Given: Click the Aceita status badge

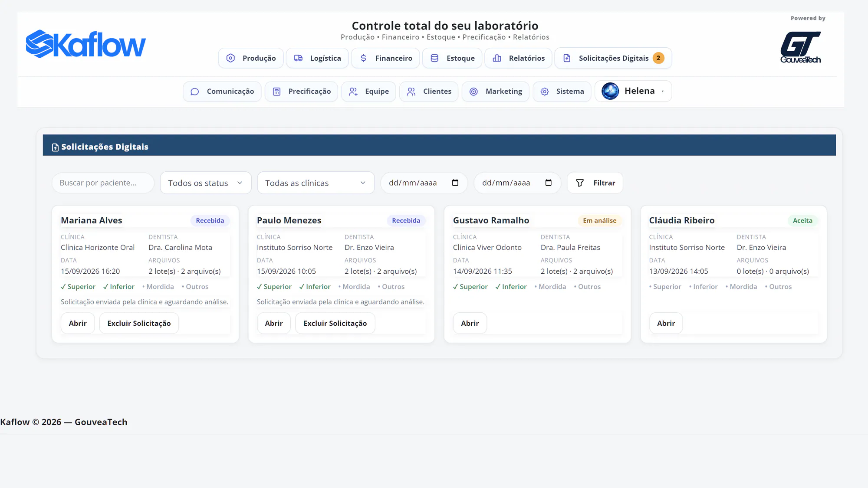Looking at the screenshot, I should [x=802, y=220].
